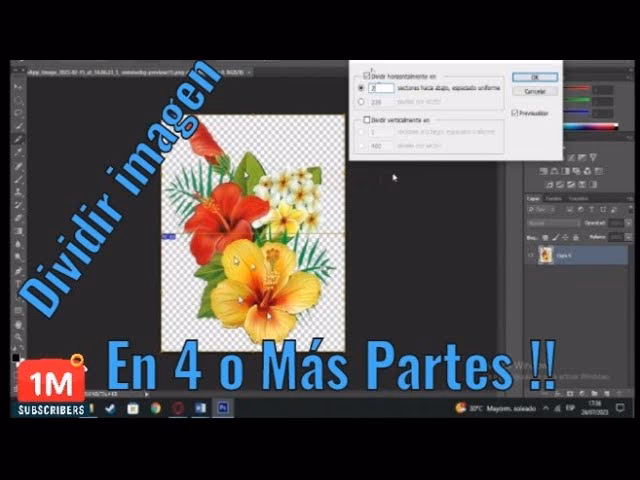Add a Color Balance adjustment

click(x=555, y=171)
